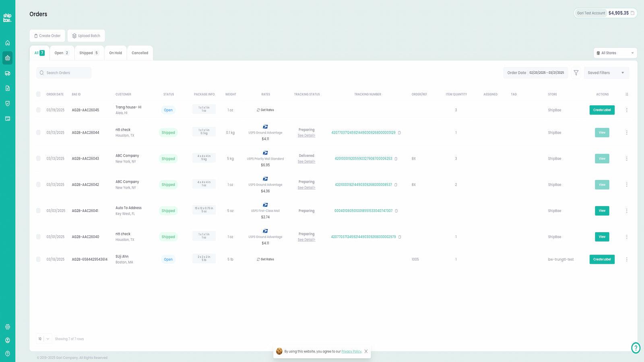This screenshot has height=362, width=644.
Task: Copy tracking number for order AG2B-AAC26044
Action: click(399, 133)
